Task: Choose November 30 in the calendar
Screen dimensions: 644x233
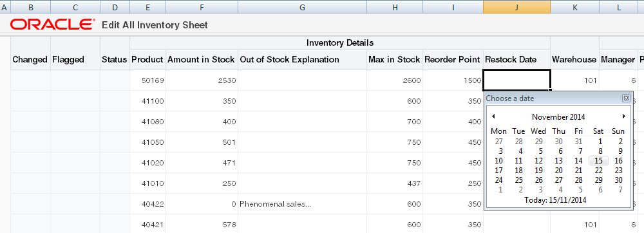Action: [618, 180]
